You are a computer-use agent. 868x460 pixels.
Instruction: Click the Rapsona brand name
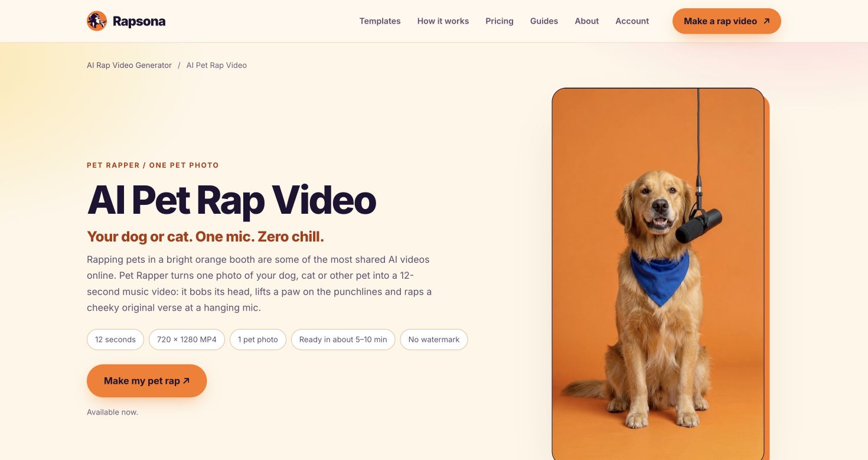pyautogui.click(x=139, y=22)
